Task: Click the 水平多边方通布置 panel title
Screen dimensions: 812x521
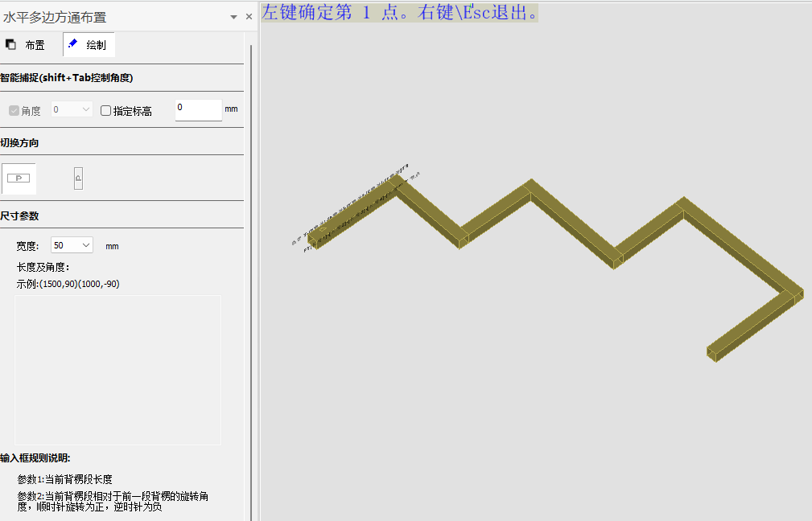Action: tap(55, 17)
